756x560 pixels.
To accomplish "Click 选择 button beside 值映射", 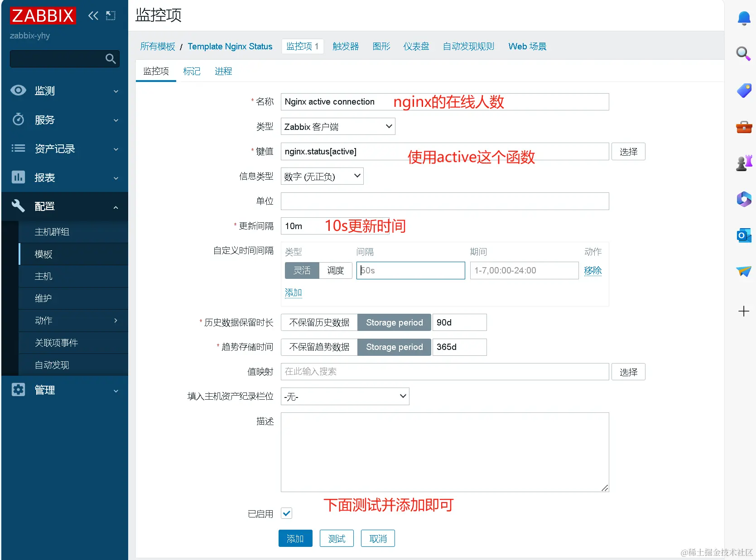I will [628, 372].
